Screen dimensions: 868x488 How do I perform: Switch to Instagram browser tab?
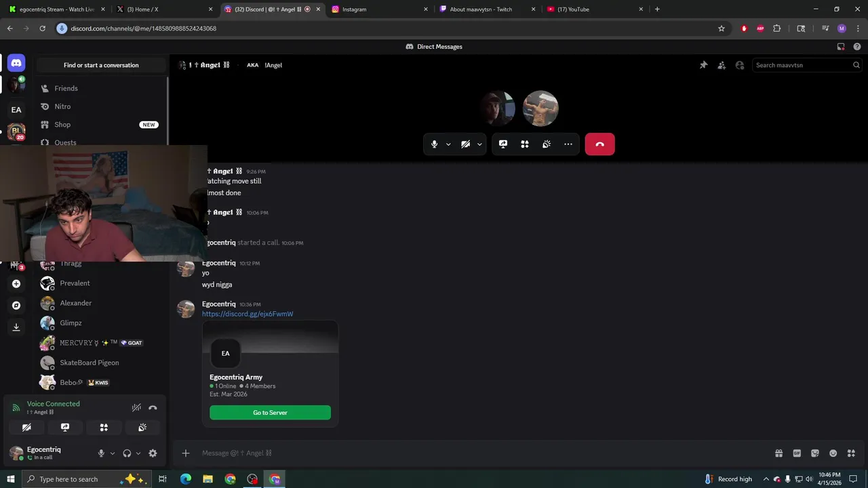[x=380, y=9]
